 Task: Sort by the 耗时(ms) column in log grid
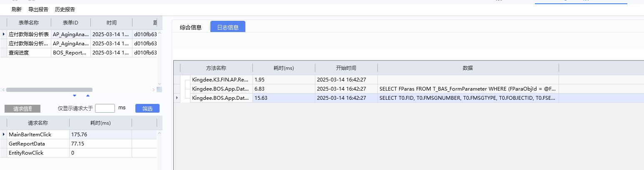(284, 68)
